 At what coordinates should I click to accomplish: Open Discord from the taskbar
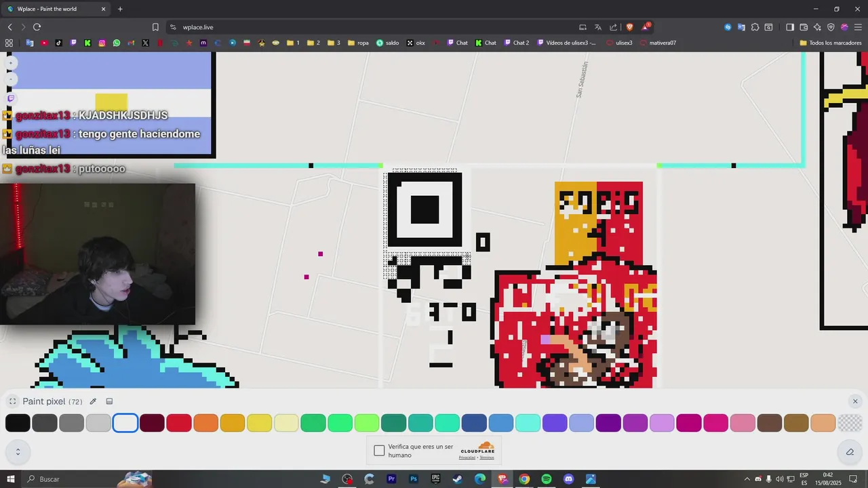pos(568,479)
